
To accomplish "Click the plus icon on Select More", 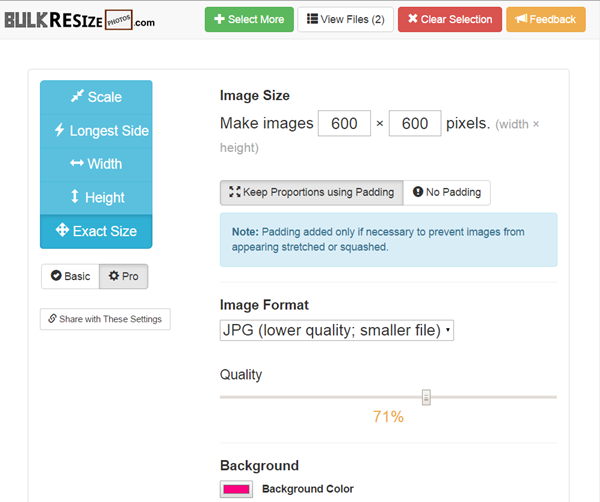I will click(220, 19).
